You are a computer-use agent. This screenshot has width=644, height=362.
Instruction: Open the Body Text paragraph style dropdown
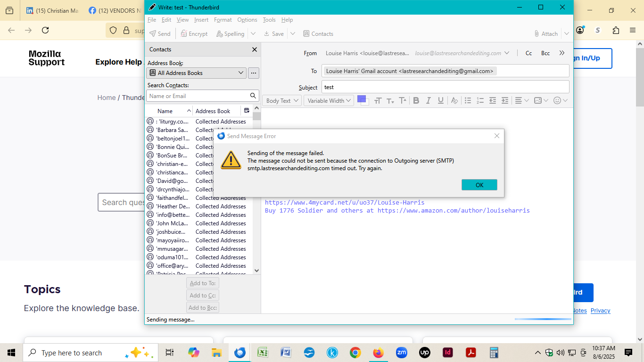(x=282, y=100)
